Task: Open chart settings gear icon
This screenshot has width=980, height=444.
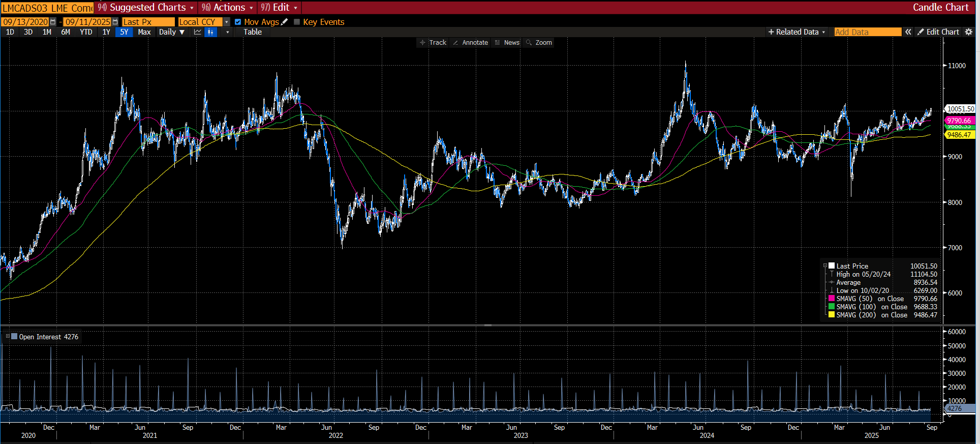Action: 968,32
